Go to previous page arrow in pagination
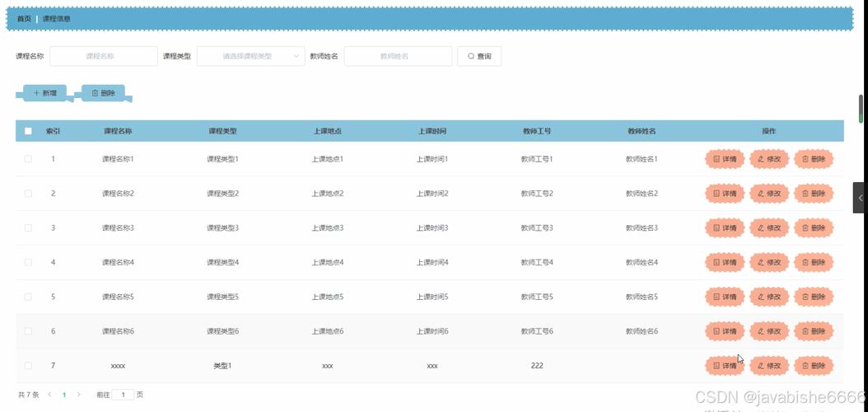Viewport: 868px width, 412px height. click(49, 395)
